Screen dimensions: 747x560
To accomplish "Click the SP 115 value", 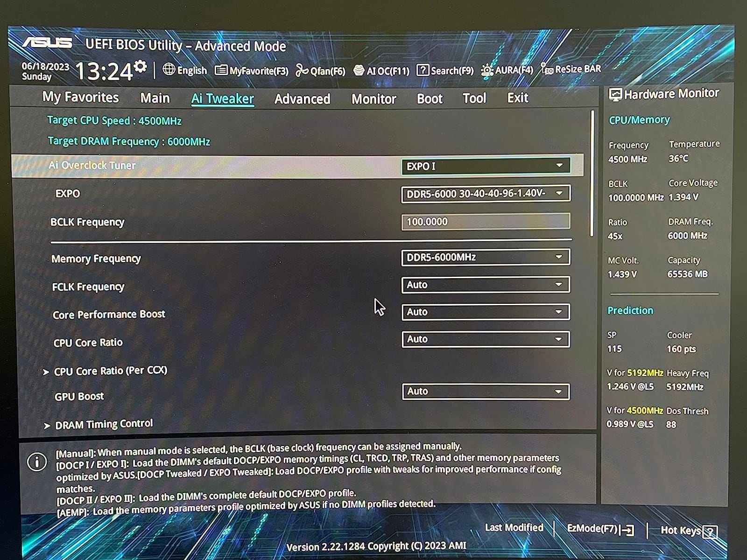I will tap(614, 349).
